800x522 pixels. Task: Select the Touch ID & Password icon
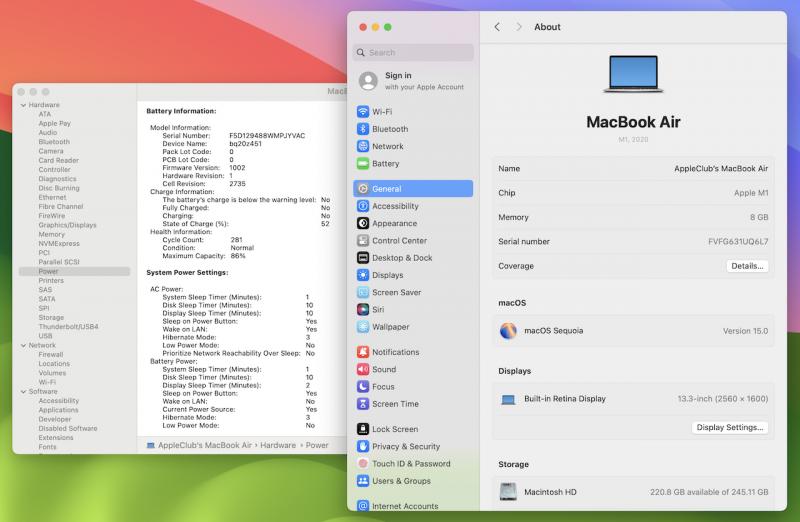[363, 464]
